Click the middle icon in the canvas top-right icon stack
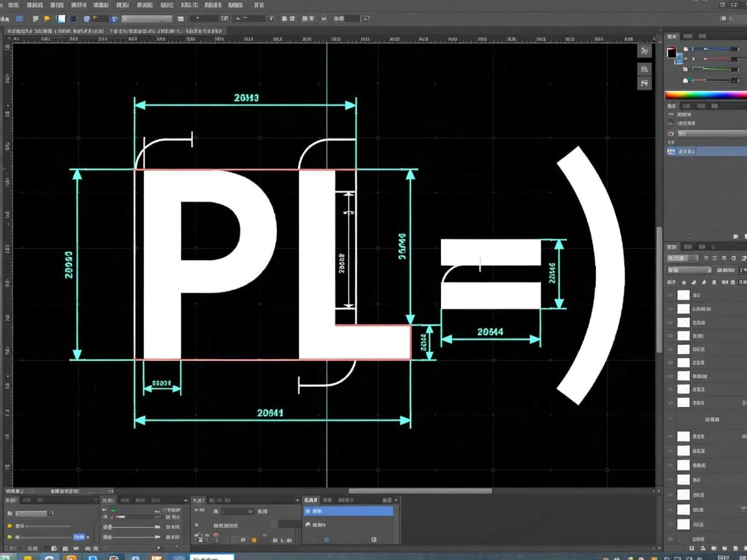 pyautogui.click(x=645, y=69)
